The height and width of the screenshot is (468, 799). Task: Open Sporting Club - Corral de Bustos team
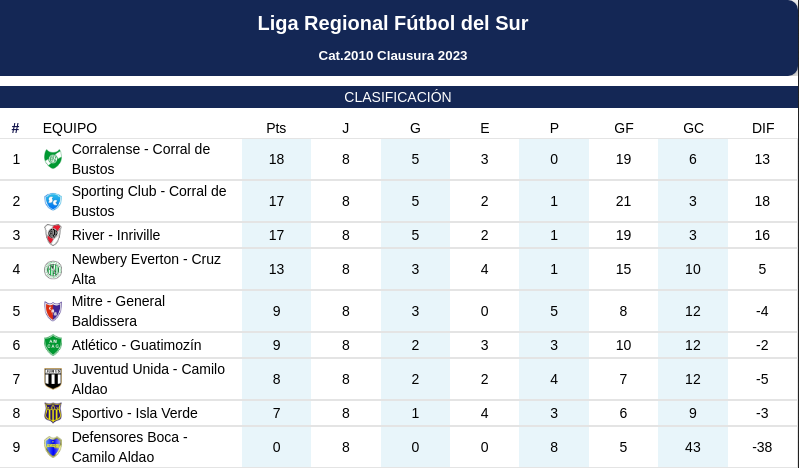point(149,201)
